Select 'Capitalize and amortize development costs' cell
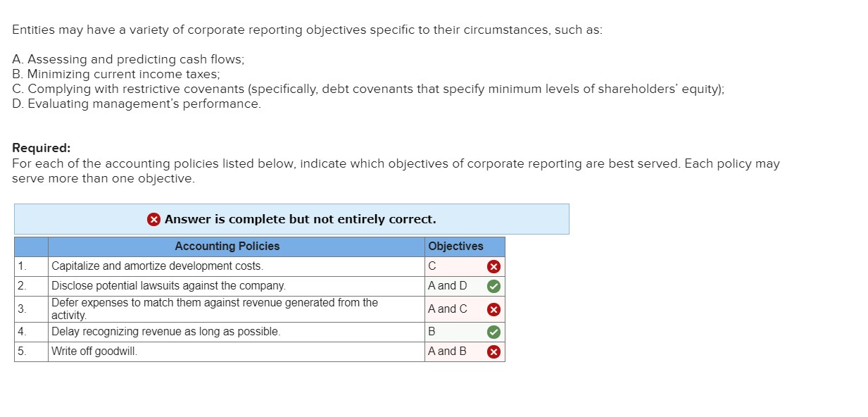This screenshot has width=868, height=417. pos(237,266)
